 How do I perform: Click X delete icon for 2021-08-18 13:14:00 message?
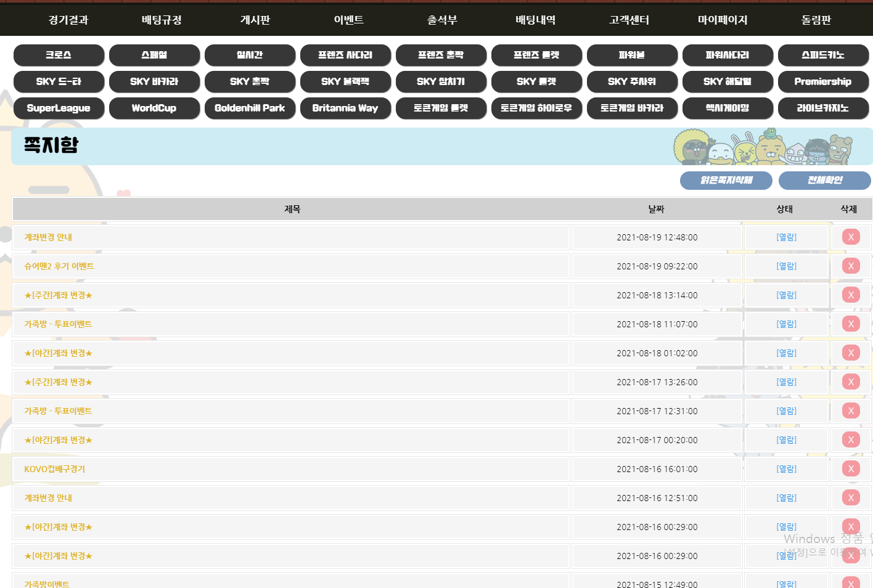click(x=851, y=295)
